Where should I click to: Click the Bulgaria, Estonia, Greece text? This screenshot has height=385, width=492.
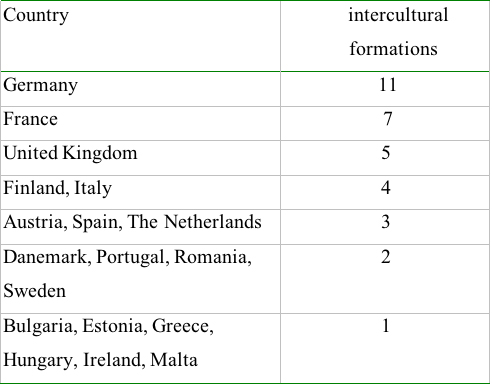click(108, 327)
